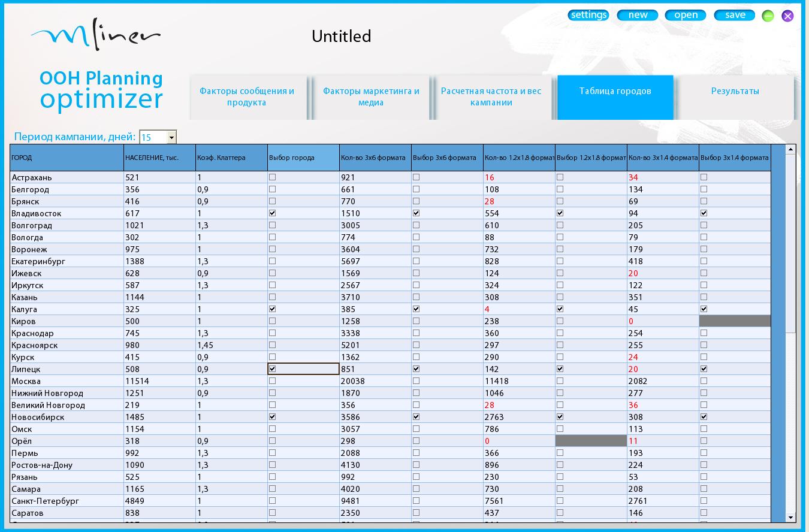Click red value '16' in Астрахань row
This screenshot has width=809, height=532.
pos(519,177)
